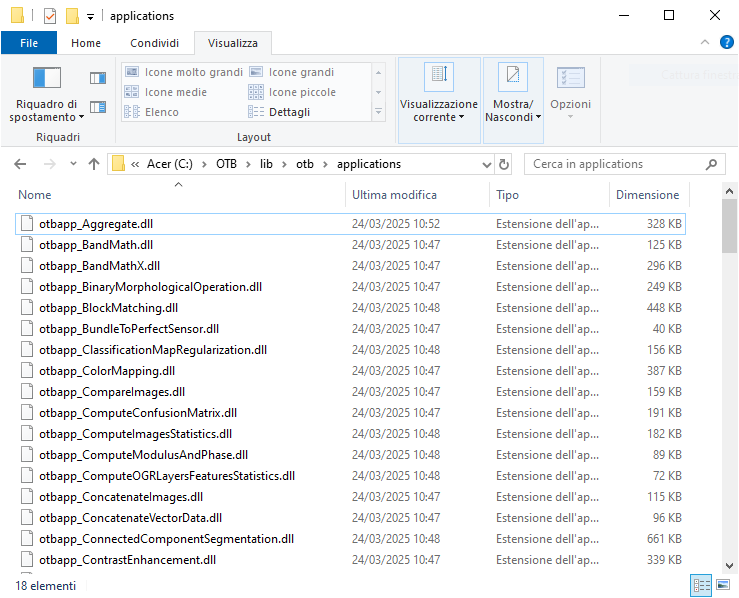Image resolution: width=739 pixels, height=598 pixels.
Task: Select otbapp_BandMathX.dll file
Action: pyautogui.click(x=351, y=266)
